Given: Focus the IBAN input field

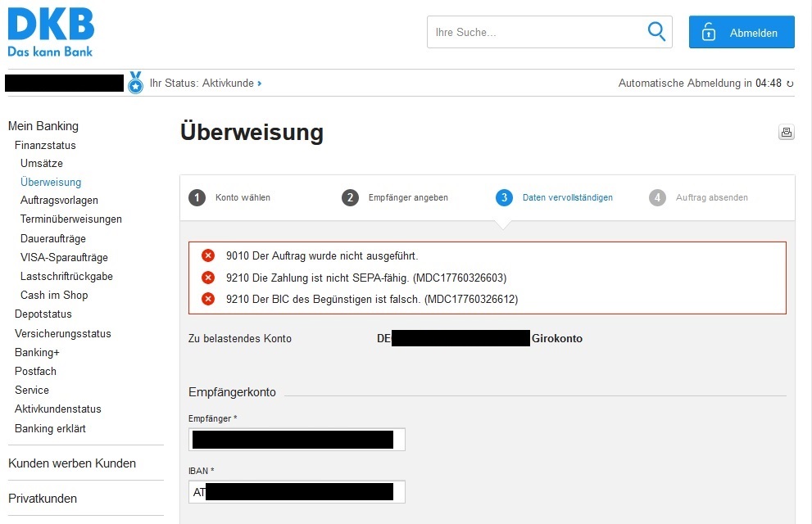Looking at the screenshot, I should coord(297,491).
